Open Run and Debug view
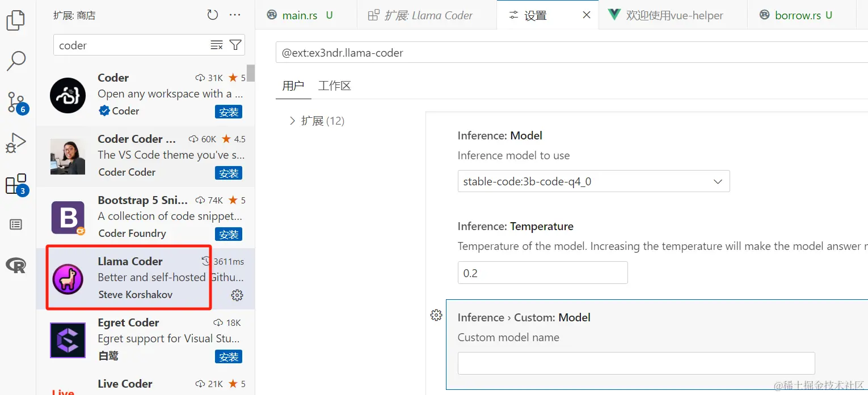Screen dimensions: 868x395 coord(16,143)
